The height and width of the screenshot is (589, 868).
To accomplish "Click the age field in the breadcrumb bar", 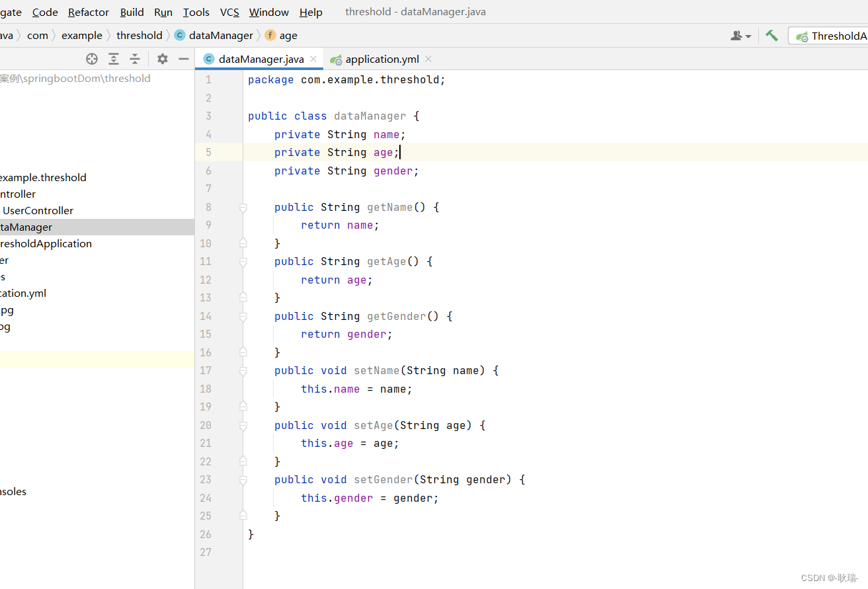I will tap(288, 35).
